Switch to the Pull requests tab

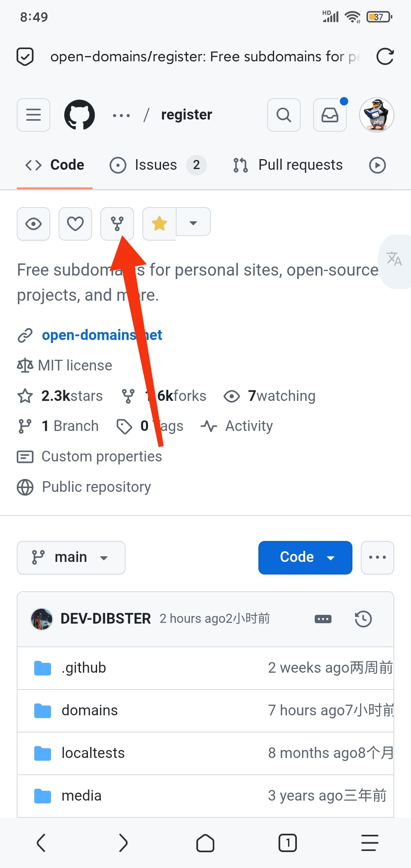click(x=289, y=165)
